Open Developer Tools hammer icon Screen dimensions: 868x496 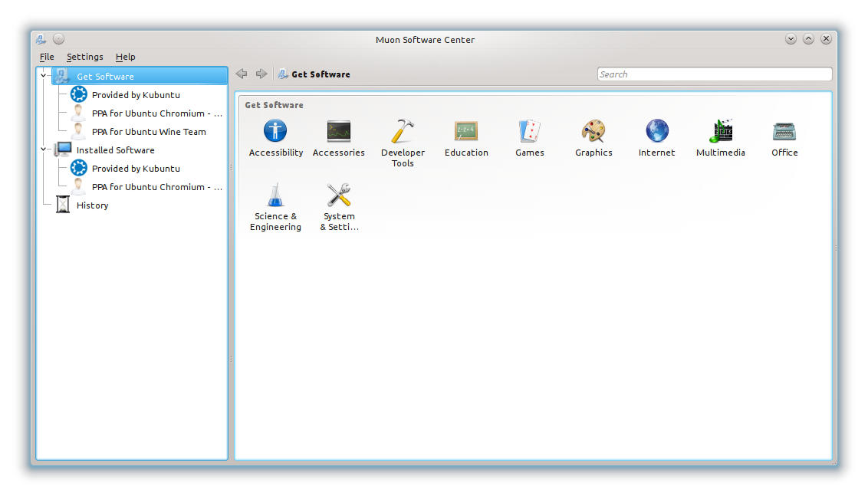pyautogui.click(x=403, y=131)
